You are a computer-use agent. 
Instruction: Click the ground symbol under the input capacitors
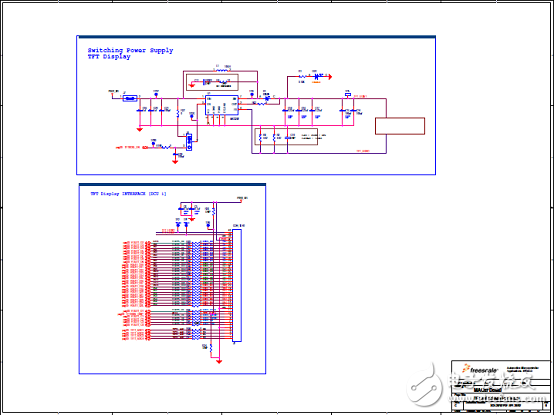[140, 130]
